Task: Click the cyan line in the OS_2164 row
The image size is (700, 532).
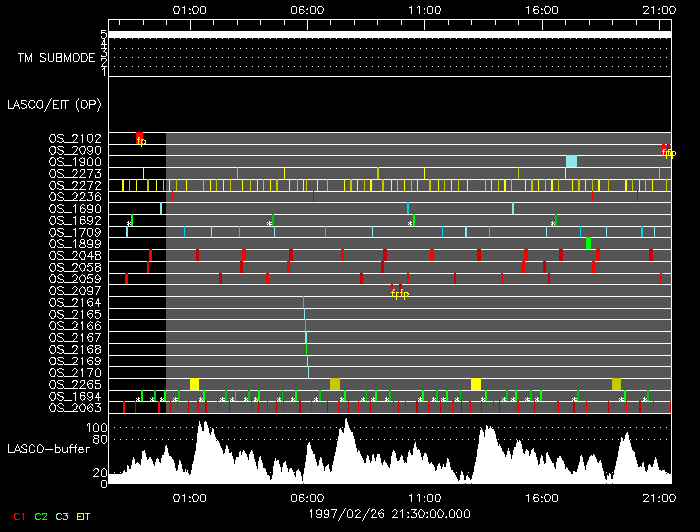Action: 304,302
